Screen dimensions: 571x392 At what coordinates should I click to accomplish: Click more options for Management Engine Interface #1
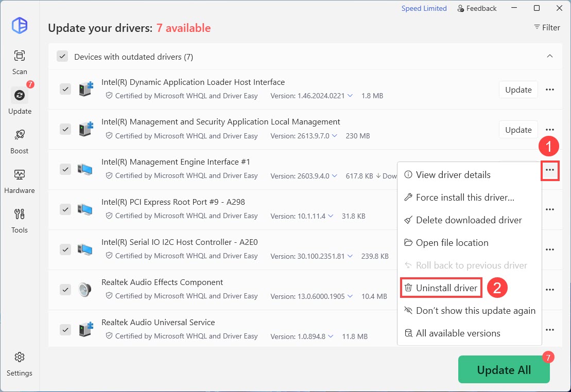[549, 170]
